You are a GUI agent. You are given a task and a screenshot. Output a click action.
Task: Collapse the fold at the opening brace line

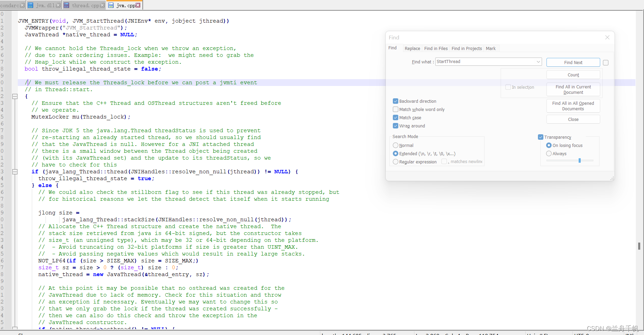(15, 96)
